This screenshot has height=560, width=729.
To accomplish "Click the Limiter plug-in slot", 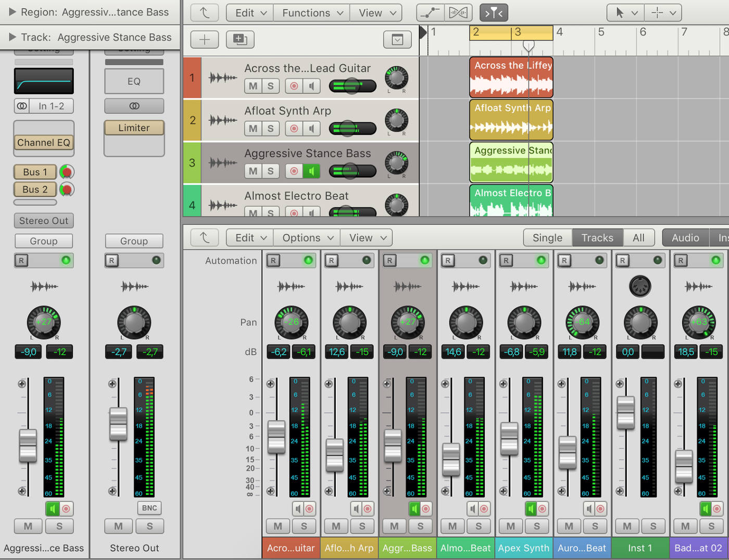I will (134, 128).
